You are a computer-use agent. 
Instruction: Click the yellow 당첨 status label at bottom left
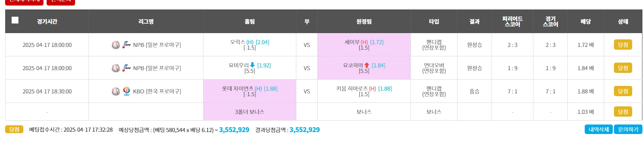[14, 129]
